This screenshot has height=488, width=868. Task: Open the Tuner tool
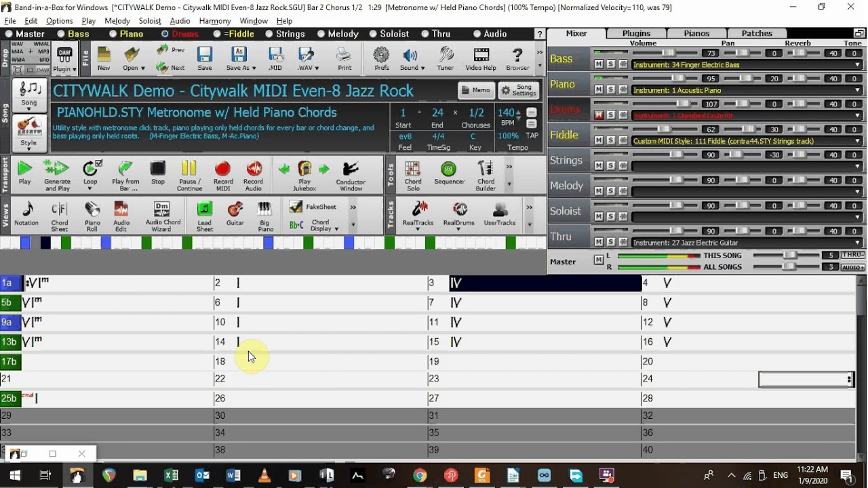point(446,59)
